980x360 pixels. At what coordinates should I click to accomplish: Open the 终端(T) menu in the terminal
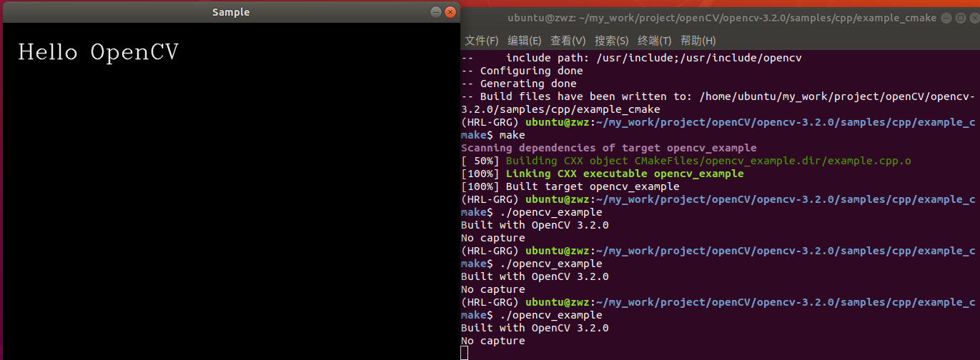[x=655, y=41]
